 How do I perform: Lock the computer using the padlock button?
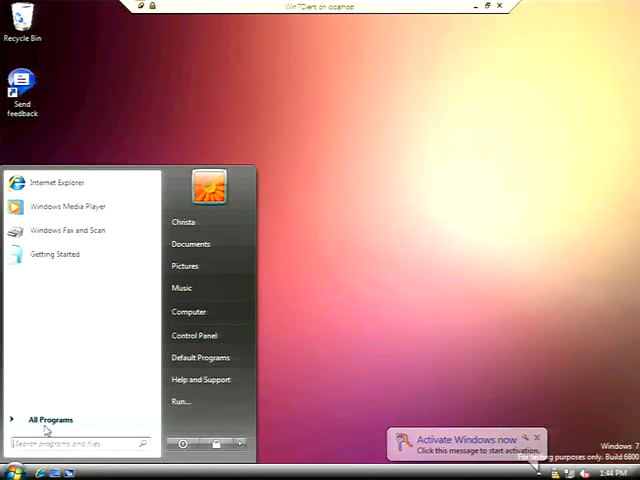point(216,443)
